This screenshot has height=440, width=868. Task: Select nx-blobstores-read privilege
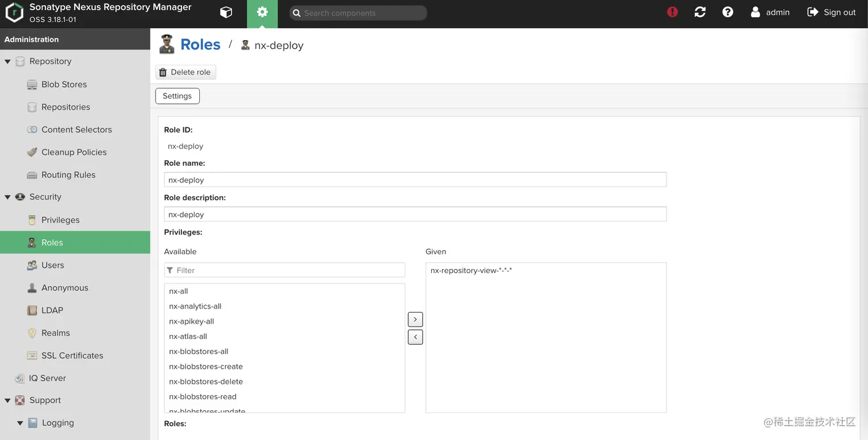coord(285,396)
